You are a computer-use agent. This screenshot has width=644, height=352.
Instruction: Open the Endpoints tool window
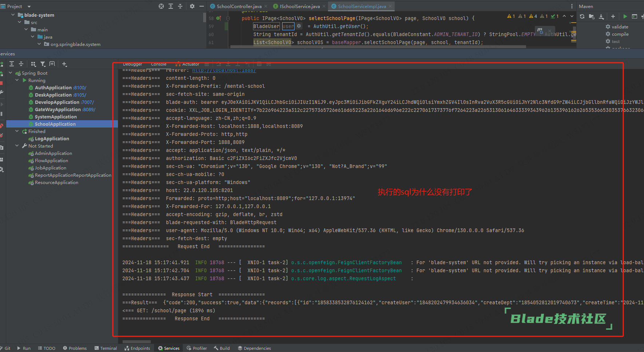coord(137,348)
